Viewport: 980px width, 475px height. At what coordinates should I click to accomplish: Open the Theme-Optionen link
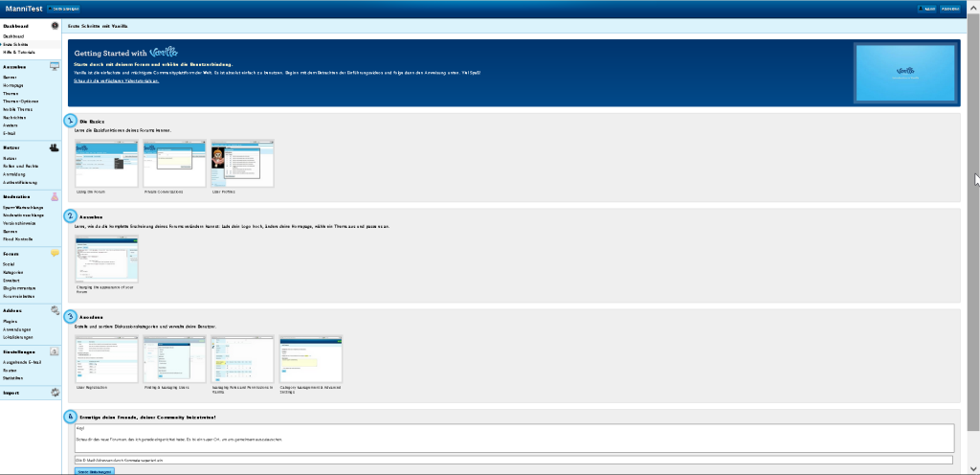point(21,102)
